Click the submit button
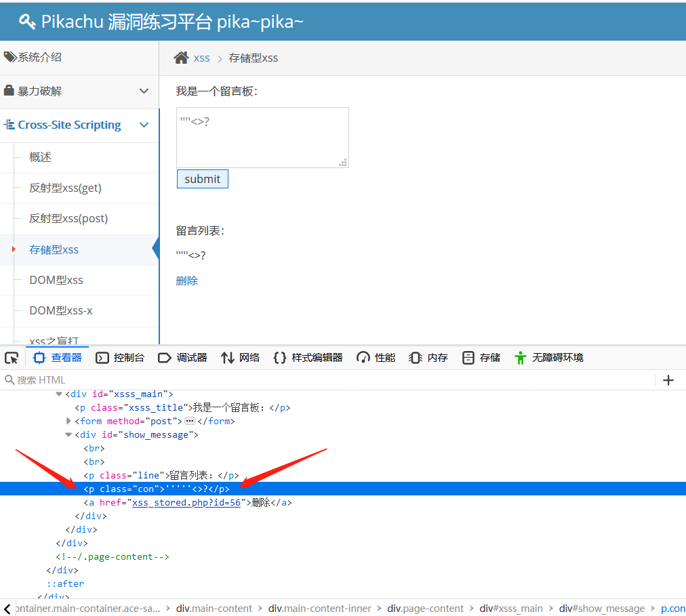The height and width of the screenshot is (616, 686). [x=203, y=179]
